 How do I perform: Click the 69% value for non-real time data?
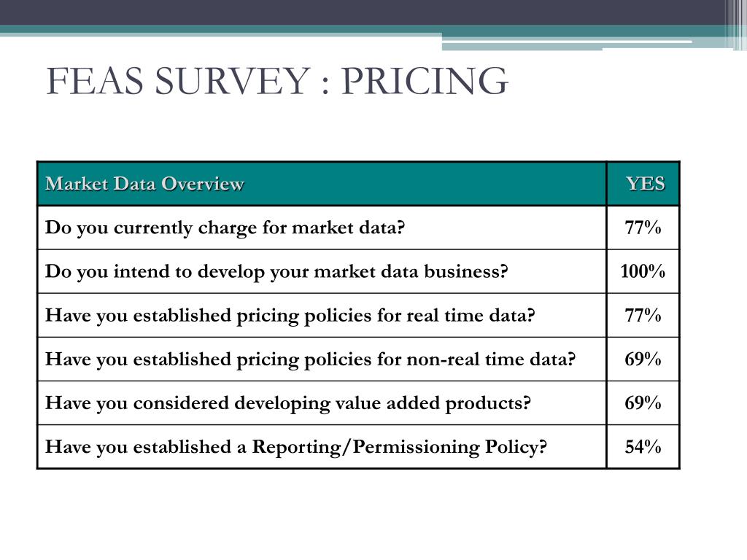click(643, 359)
